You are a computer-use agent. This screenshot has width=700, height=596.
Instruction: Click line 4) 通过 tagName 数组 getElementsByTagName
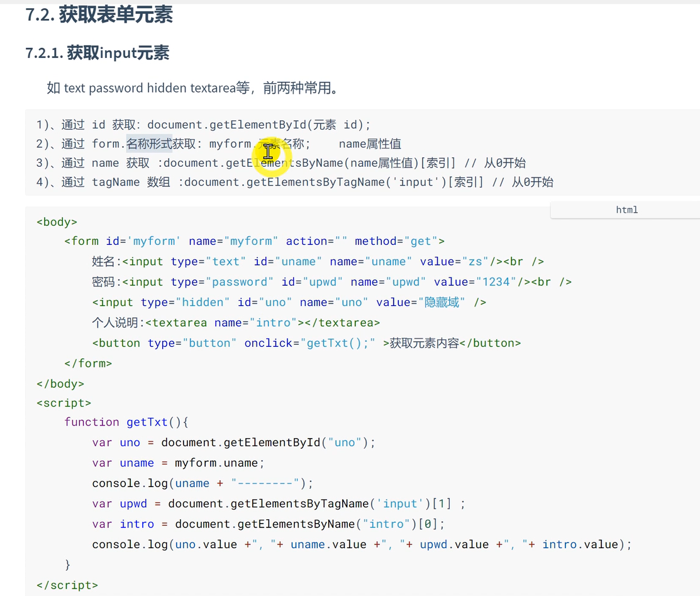coord(294,183)
